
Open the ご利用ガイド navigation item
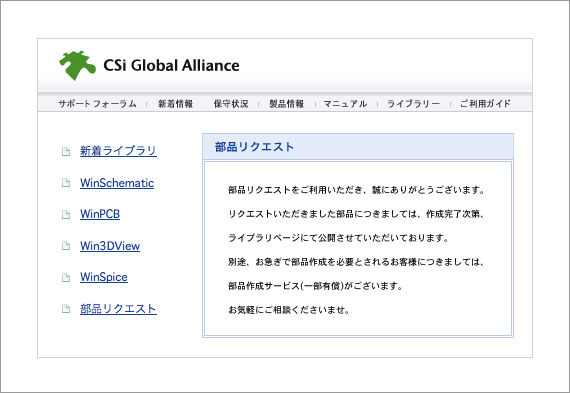485,104
